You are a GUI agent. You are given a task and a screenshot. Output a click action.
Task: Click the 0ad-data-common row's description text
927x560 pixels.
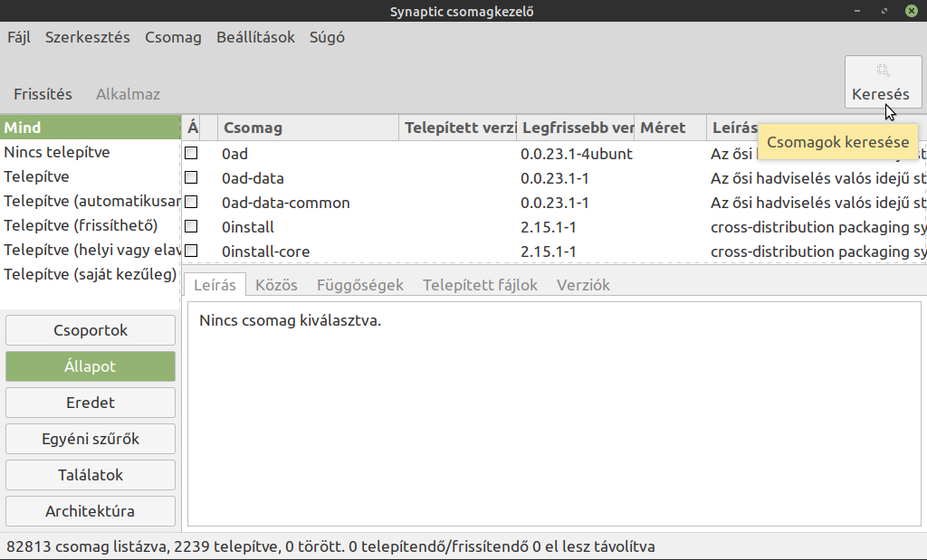point(818,203)
